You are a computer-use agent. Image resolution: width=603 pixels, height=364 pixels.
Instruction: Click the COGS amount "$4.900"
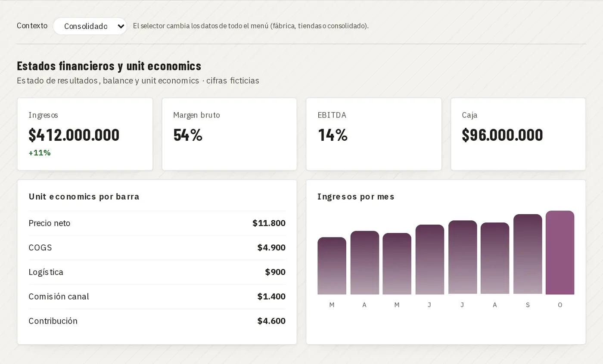tap(271, 247)
